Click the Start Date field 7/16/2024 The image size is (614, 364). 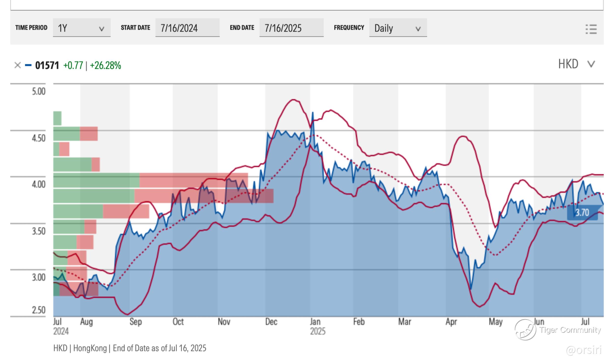pyautogui.click(x=187, y=28)
